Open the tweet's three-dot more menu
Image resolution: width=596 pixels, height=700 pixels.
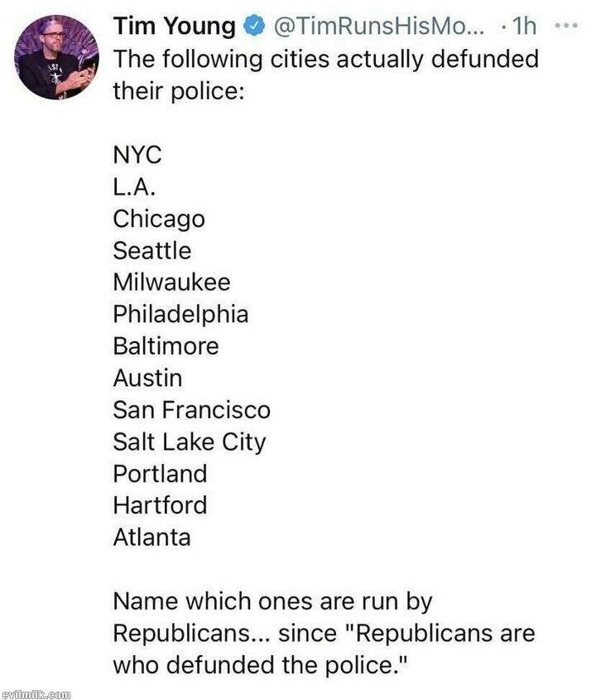566,27
